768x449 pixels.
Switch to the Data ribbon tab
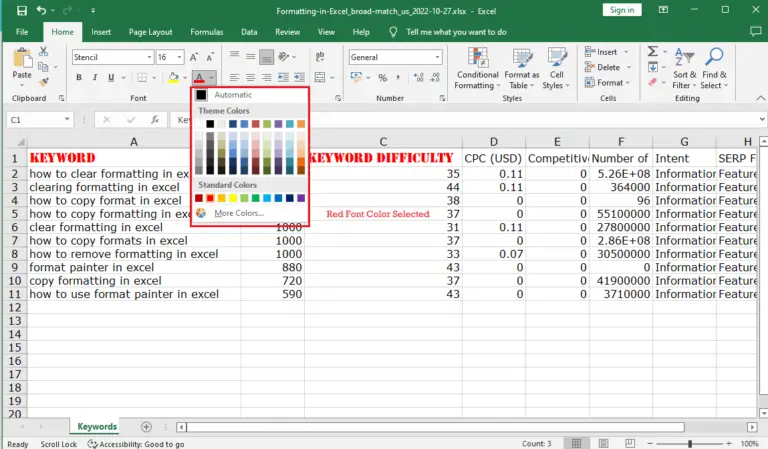pyautogui.click(x=249, y=32)
